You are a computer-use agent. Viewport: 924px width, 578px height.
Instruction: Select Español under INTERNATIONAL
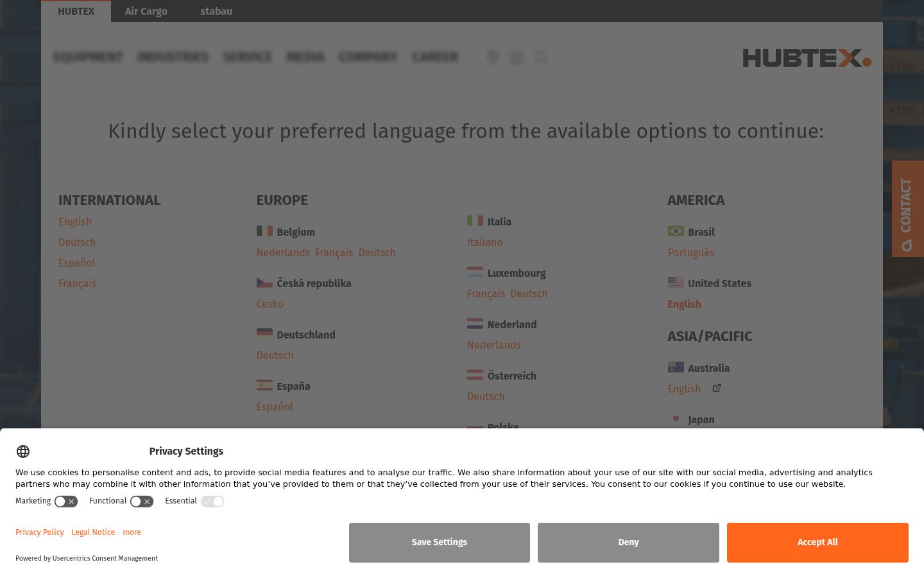tap(77, 263)
